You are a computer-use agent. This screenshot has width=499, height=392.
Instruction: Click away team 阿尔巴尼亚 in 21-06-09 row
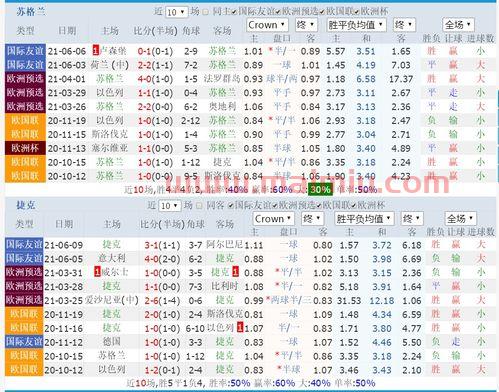coord(224,244)
